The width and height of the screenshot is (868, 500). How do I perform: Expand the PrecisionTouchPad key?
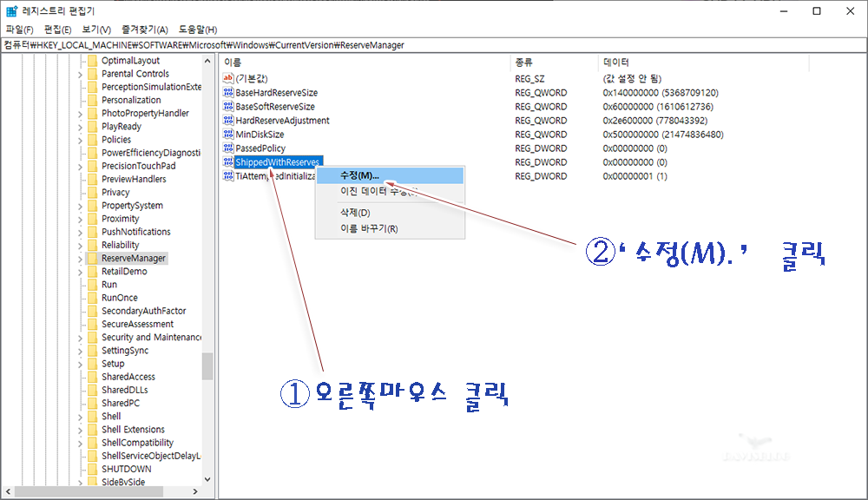tap(80, 167)
